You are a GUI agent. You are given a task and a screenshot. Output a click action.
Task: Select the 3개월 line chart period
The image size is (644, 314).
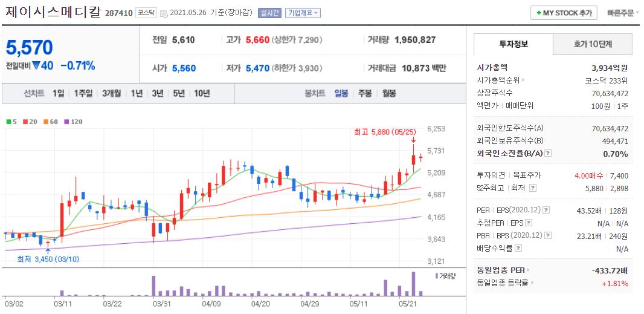coord(112,93)
